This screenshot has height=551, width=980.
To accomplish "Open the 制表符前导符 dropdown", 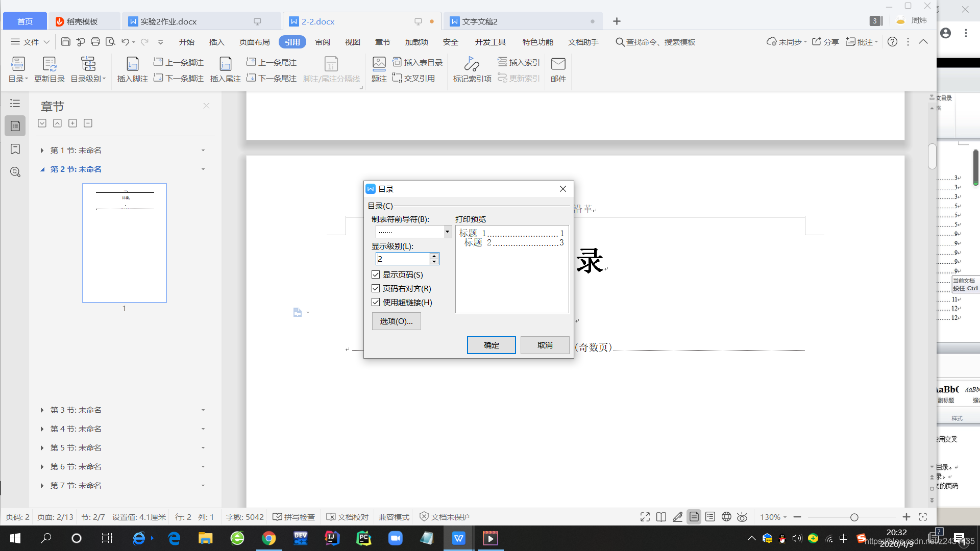I will tap(447, 232).
